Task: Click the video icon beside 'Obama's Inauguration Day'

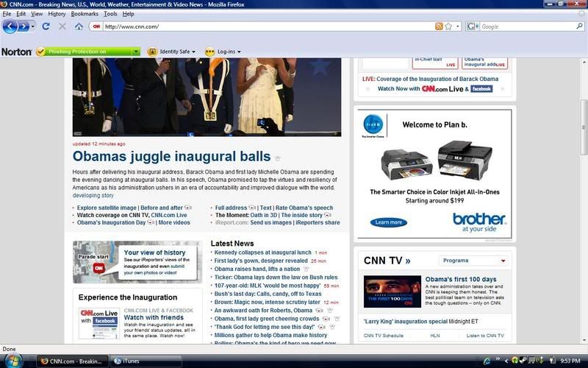Action: pos(151,222)
